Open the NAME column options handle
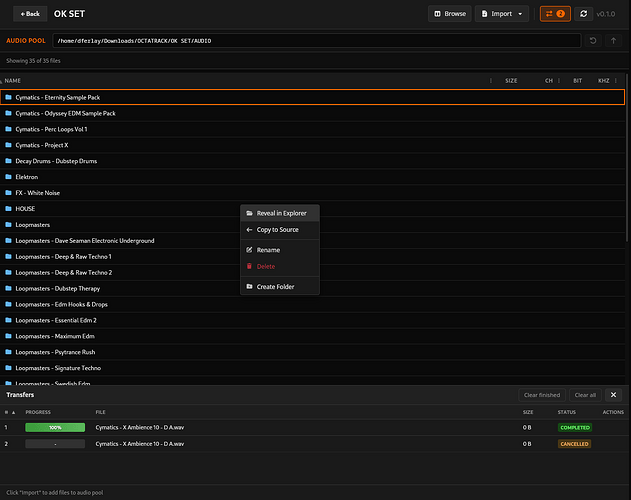 tap(491, 81)
